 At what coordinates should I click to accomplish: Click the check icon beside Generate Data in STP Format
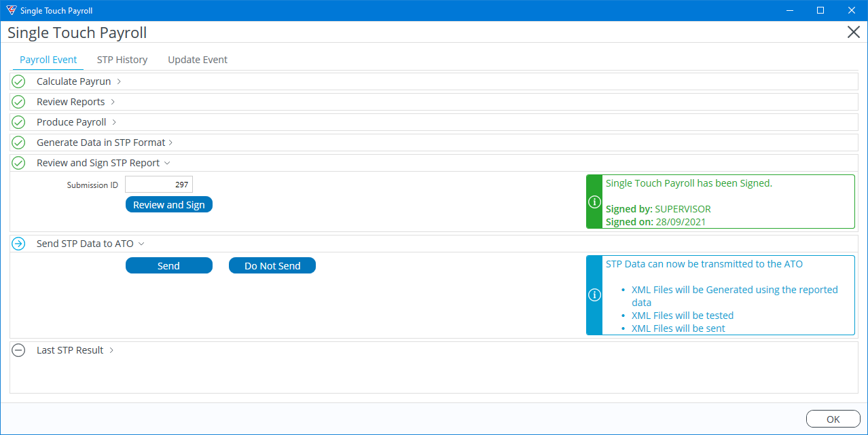pos(18,143)
